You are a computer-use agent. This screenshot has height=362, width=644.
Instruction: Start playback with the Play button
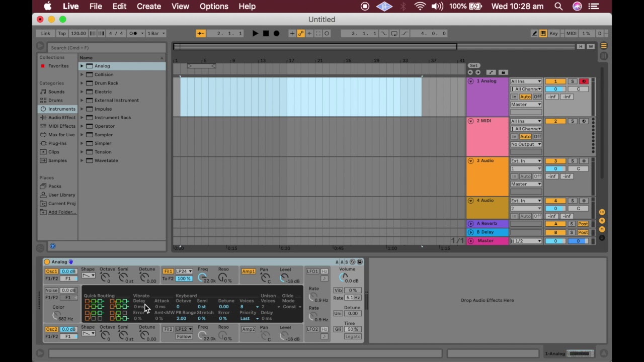point(255,33)
